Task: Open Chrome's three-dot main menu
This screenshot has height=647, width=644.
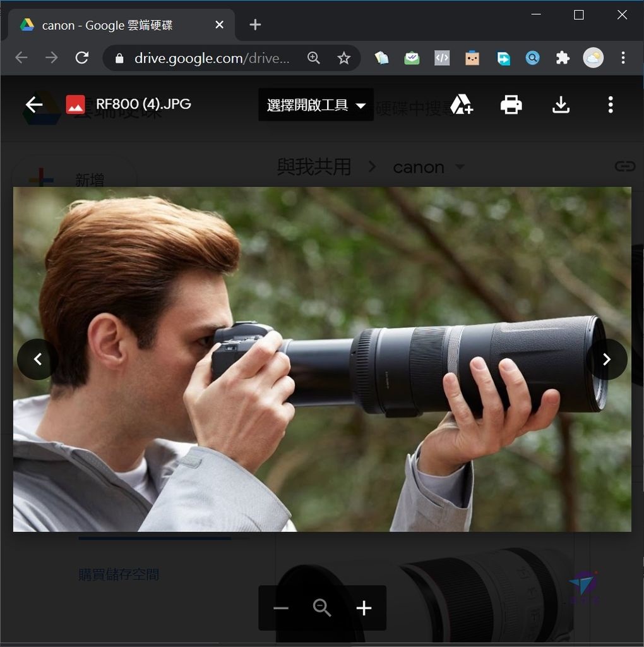Action: click(x=623, y=57)
